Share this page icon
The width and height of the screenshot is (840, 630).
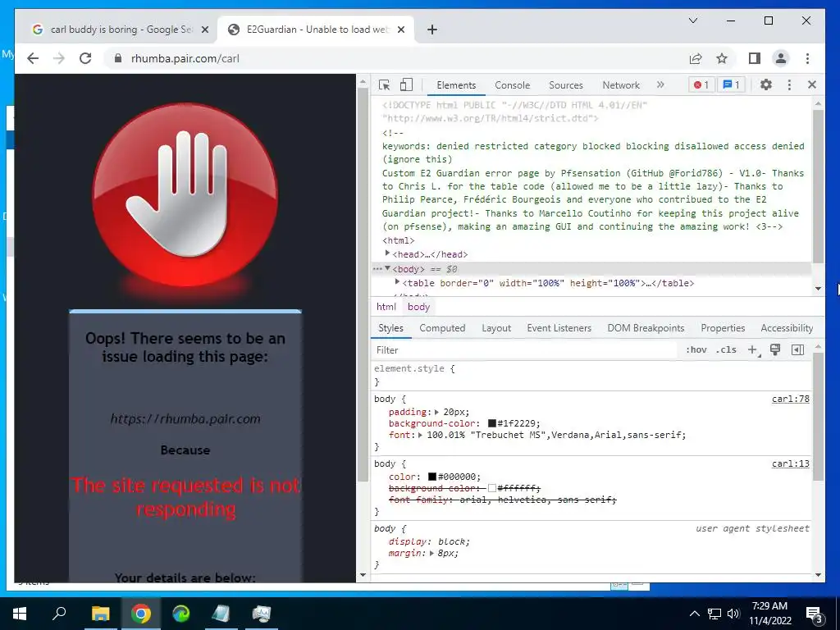pyautogui.click(x=696, y=58)
